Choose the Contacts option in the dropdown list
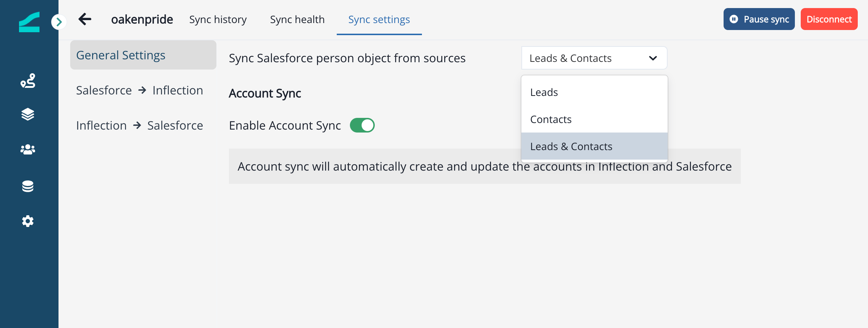868x328 pixels. tap(595, 119)
